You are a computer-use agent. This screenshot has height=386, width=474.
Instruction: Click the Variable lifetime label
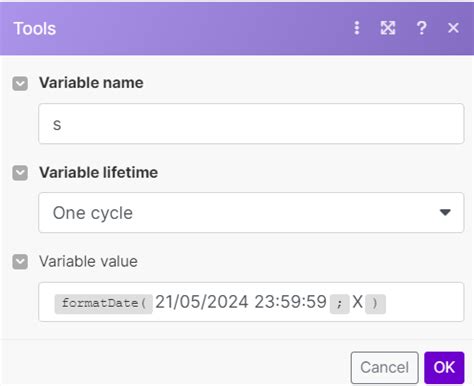point(99,173)
